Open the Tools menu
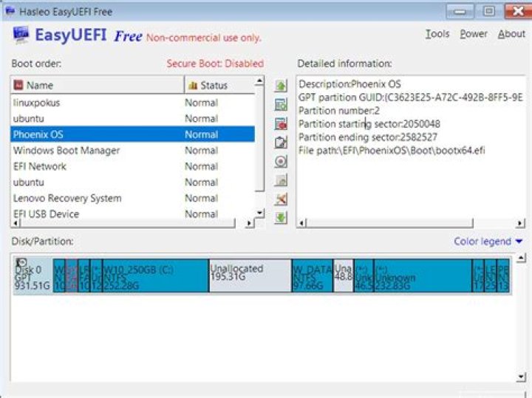The width and height of the screenshot is (532, 398). (x=437, y=34)
